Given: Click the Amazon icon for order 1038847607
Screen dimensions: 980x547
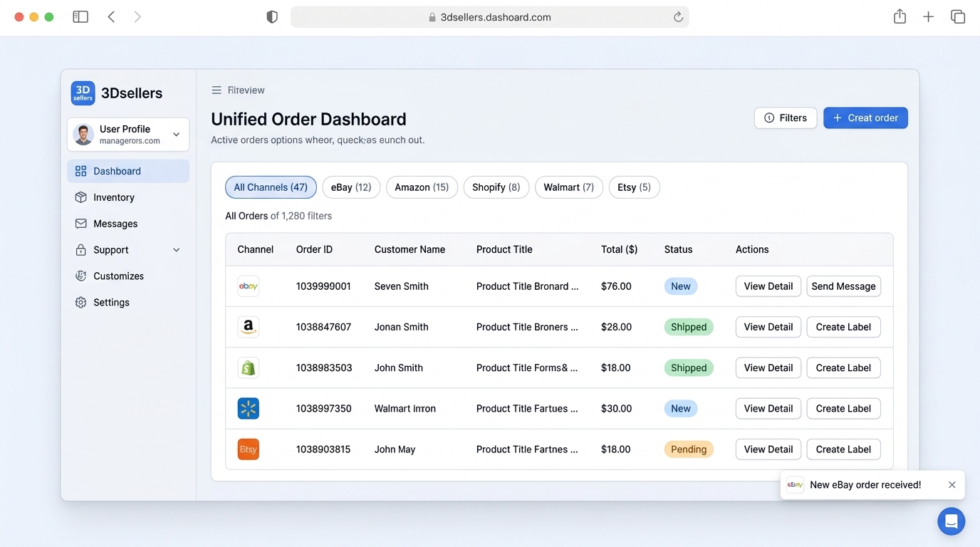Looking at the screenshot, I should click(x=248, y=326).
